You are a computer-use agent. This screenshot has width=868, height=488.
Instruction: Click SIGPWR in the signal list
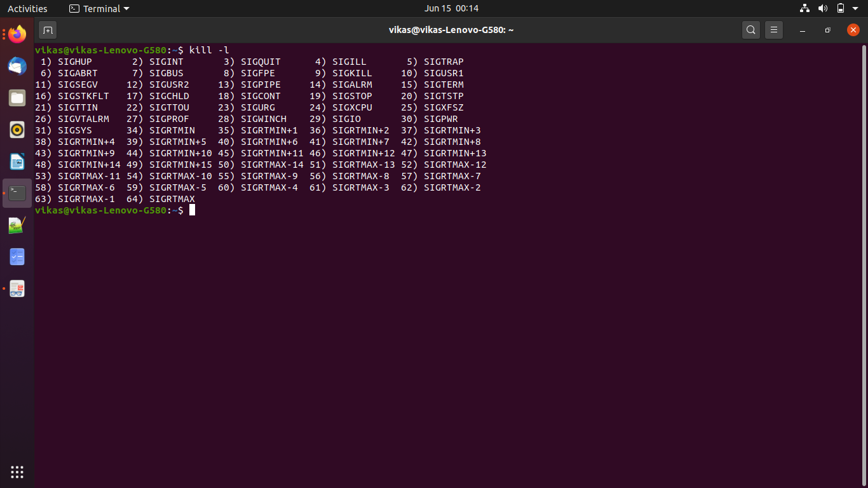coord(441,119)
